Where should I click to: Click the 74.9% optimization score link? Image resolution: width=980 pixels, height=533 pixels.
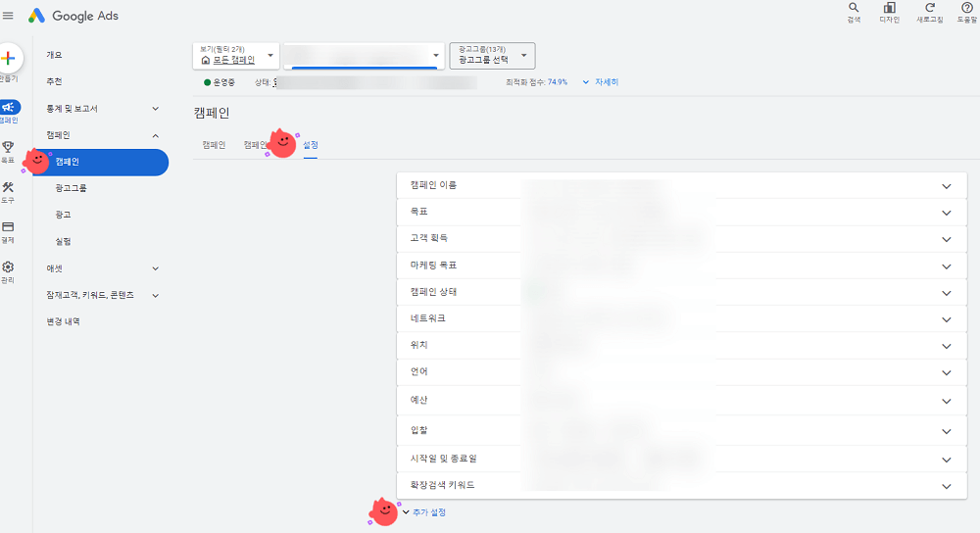[x=558, y=82]
